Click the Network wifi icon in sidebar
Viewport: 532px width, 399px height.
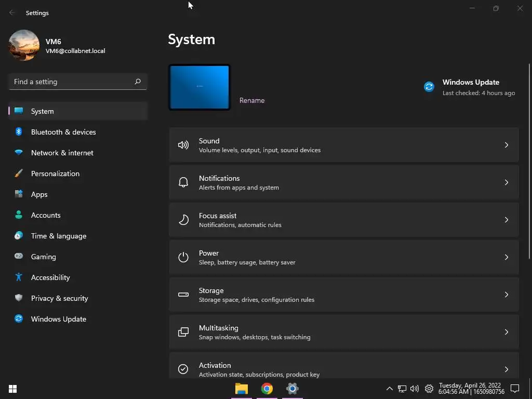[19, 152]
